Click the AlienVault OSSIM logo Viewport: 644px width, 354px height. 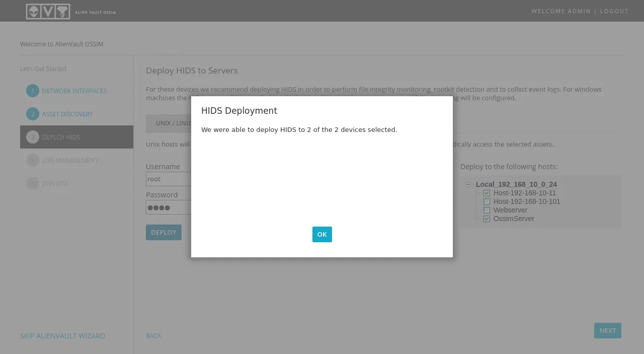click(70, 11)
